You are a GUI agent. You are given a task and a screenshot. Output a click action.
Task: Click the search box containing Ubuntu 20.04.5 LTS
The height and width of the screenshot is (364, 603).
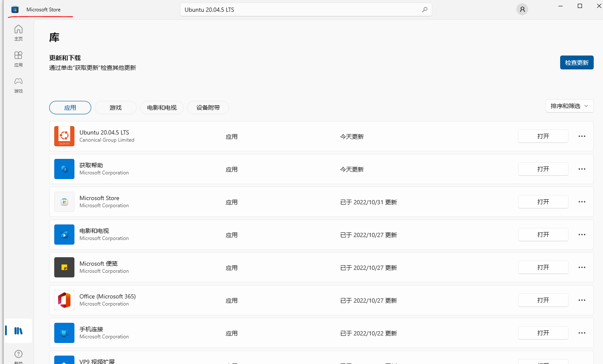pos(306,10)
